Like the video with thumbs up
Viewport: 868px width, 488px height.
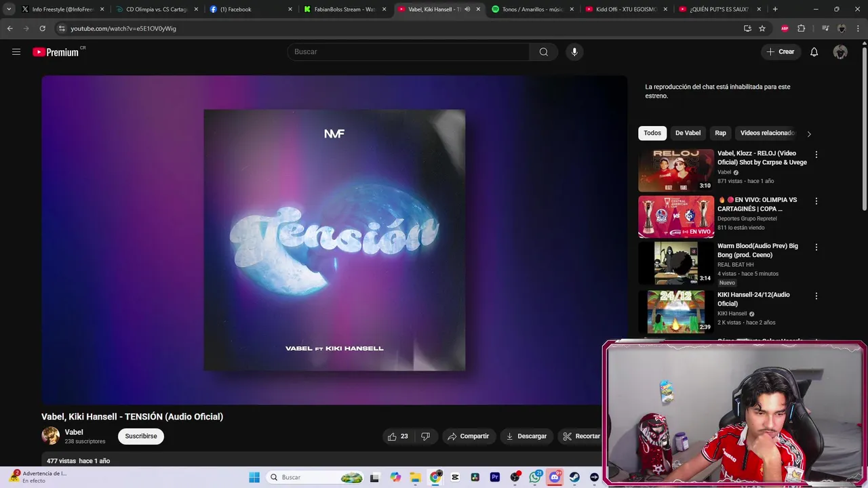point(397,436)
